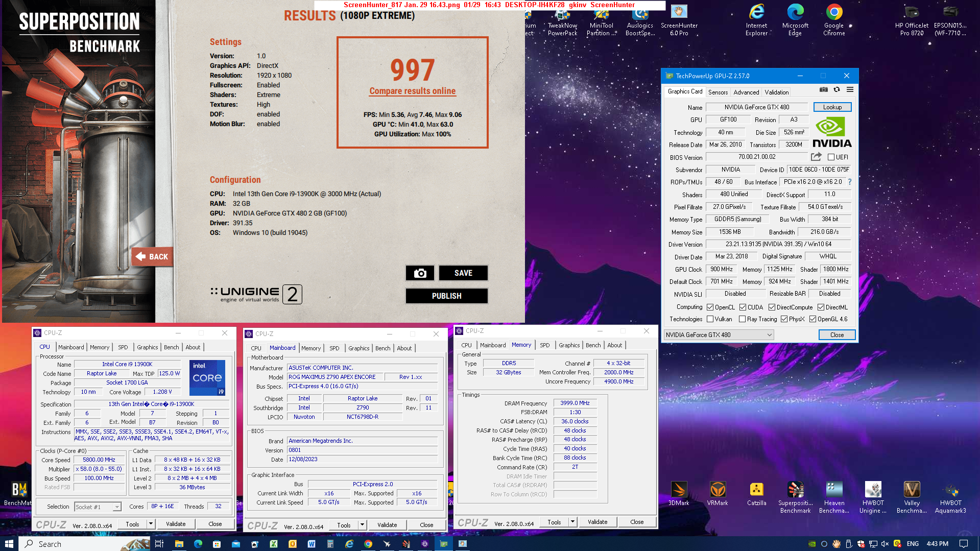The width and height of the screenshot is (980, 551).
Task: Click the BIOS export share icon in GPU-Z
Action: coord(816,157)
